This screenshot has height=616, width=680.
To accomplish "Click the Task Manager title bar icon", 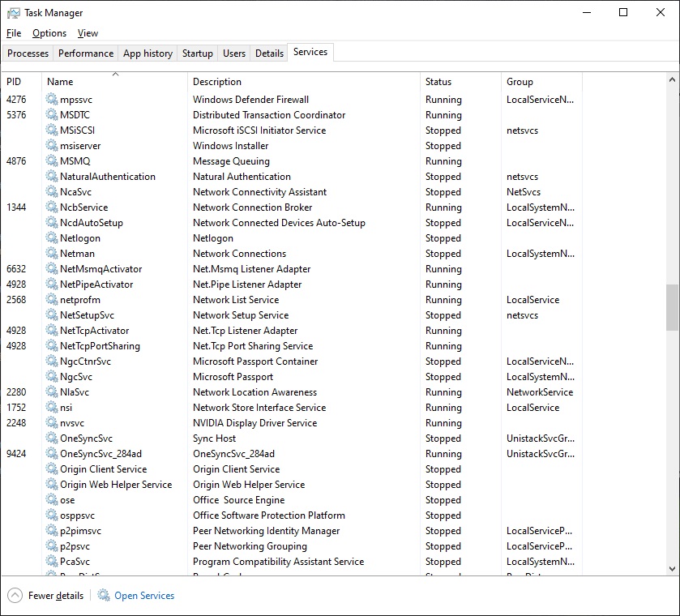I will 14,13.
